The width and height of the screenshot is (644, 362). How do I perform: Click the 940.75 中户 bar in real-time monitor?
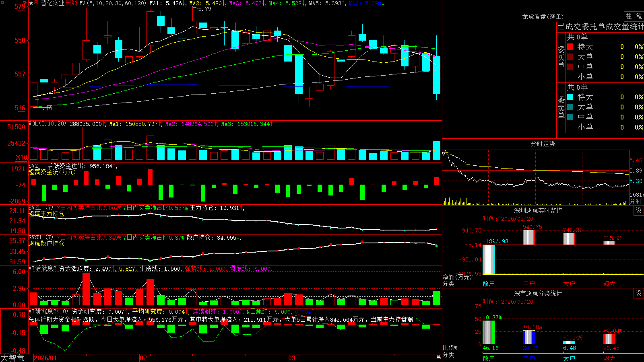coord(529,237)
